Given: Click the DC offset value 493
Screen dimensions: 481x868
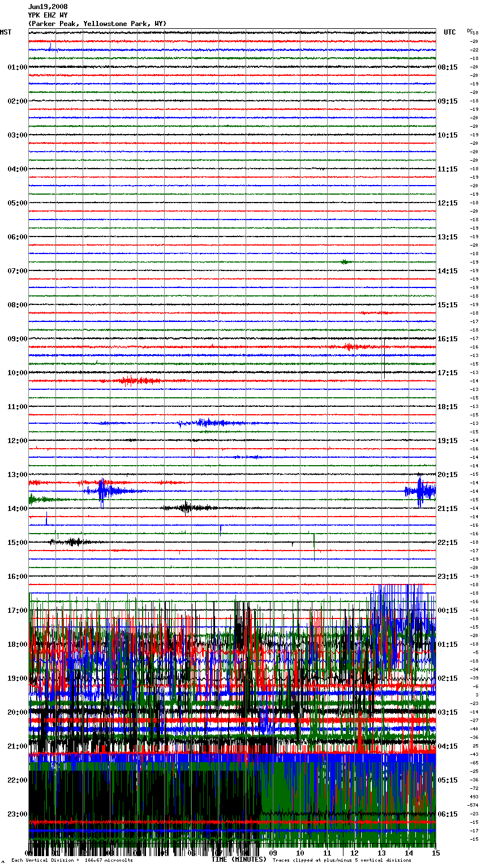Looking at the screenshot, I should point(474,797).
